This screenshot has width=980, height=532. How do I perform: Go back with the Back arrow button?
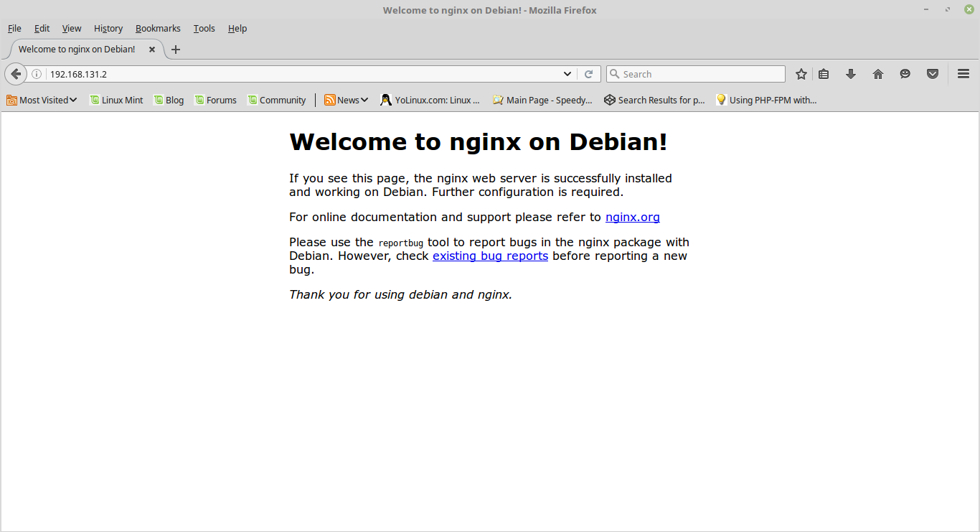[x=16, y=74]
